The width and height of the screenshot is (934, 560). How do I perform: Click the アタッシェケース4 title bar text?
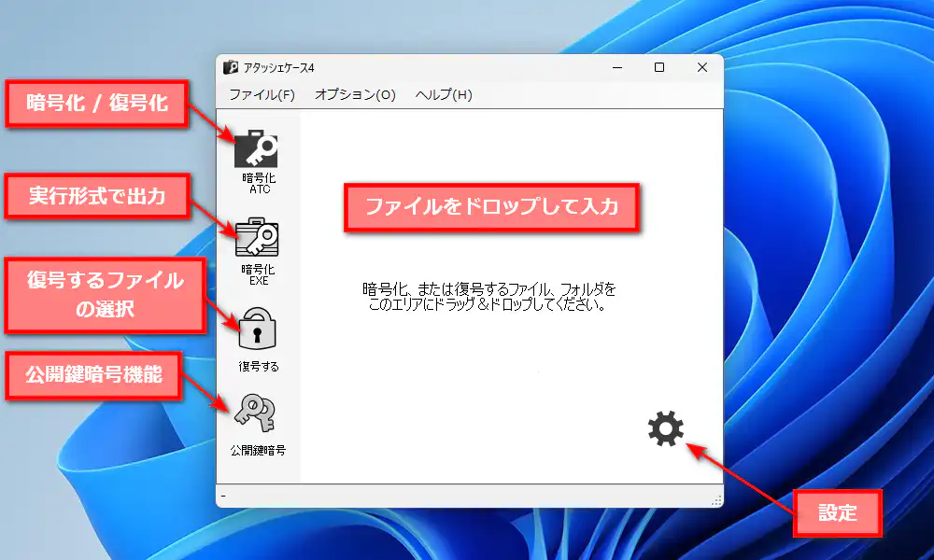280,67
